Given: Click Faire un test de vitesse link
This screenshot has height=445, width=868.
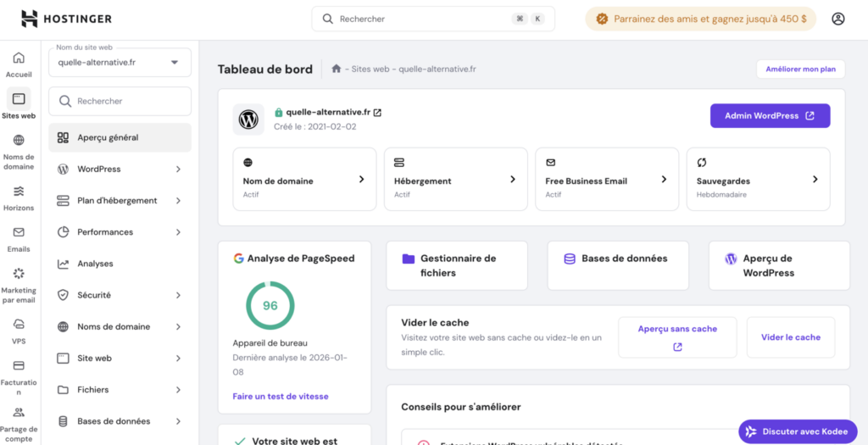Looking at the screenshot, I should pos(281,397).
